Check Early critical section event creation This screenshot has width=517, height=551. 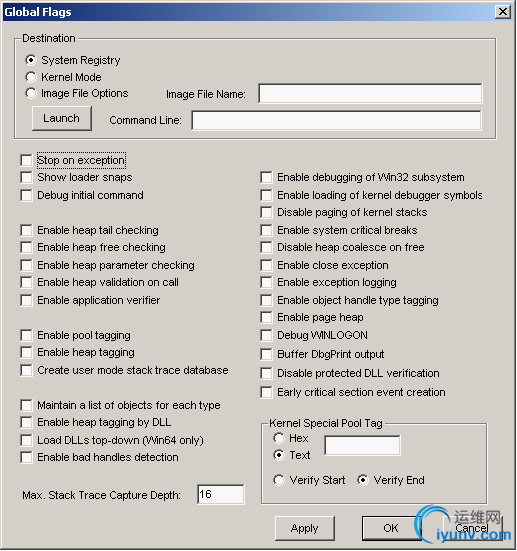pyautogui.click(x=266, y=392)
